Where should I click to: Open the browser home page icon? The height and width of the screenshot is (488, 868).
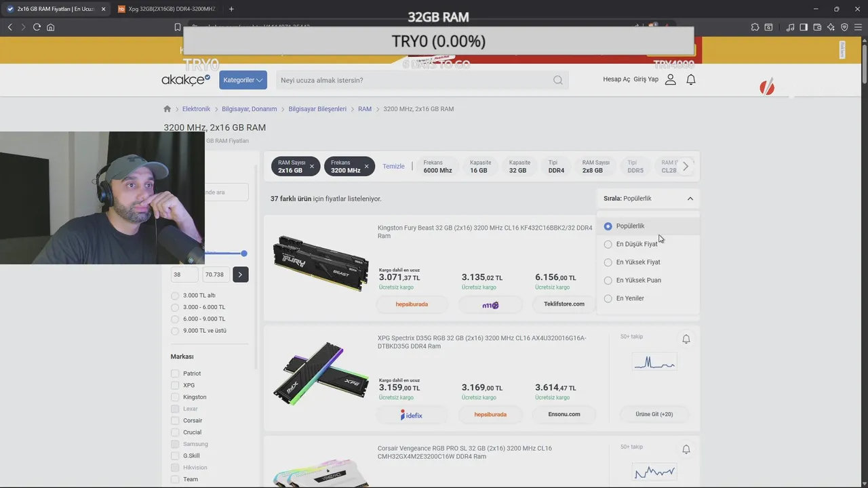click(50, 27)
